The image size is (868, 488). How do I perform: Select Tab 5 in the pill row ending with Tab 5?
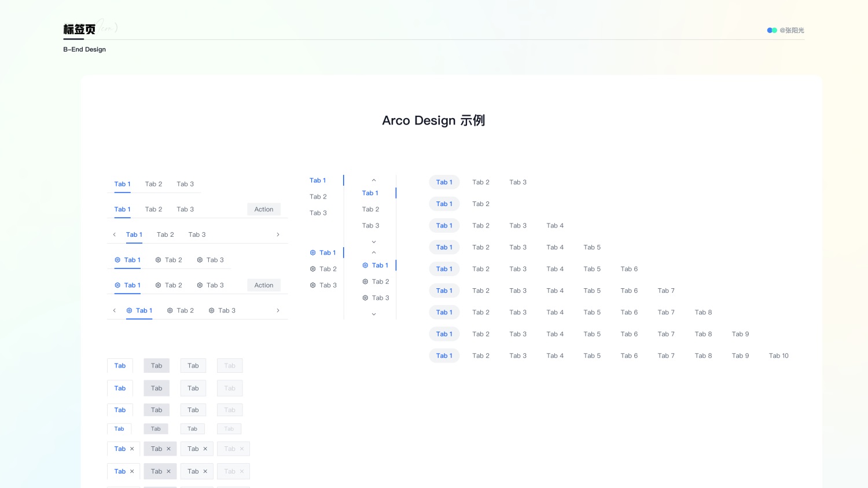pyautogui.click(x=592, y=247)
